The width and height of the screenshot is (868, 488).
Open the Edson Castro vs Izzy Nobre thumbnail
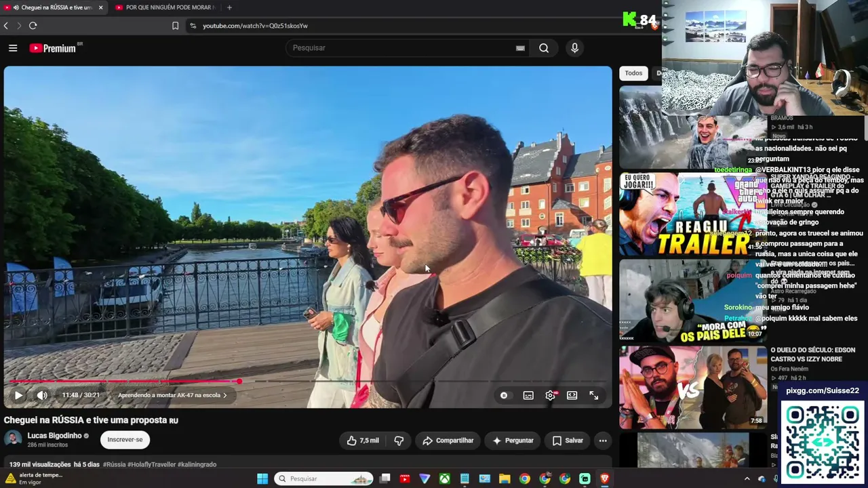point(692,387)
